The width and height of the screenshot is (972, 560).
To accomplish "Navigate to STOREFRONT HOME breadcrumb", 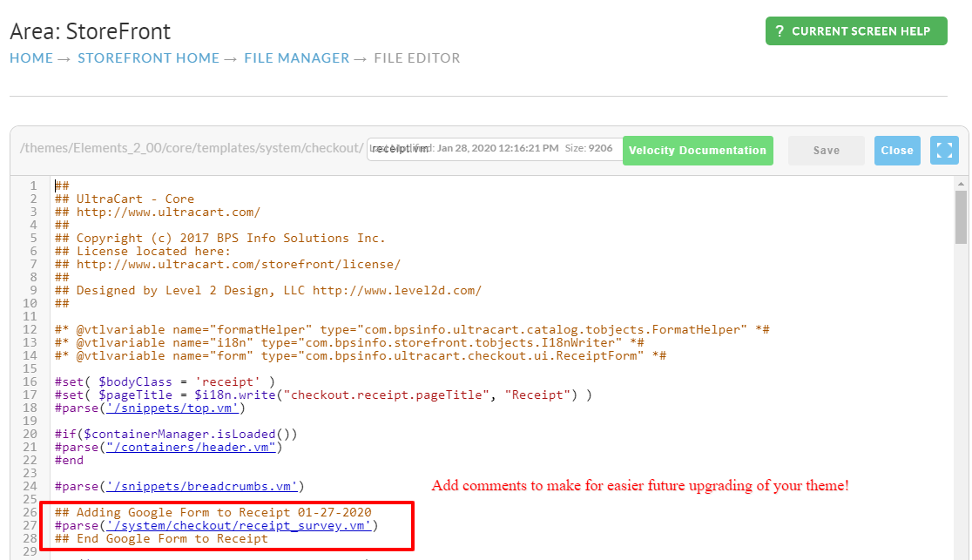I will 148,58.
